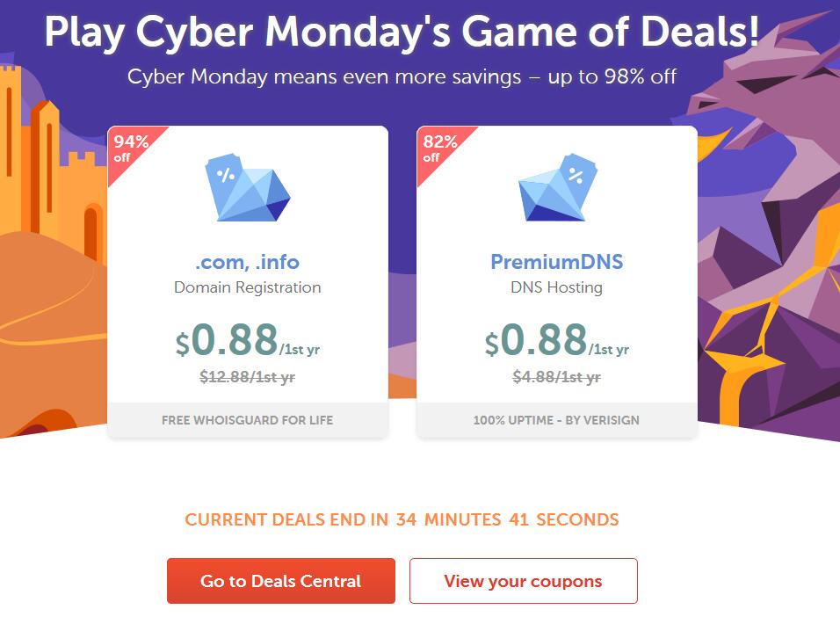Click the strikethrough $12.88/1st yr price
Viewport: 840px width, 624px height.
click(248, 377)
